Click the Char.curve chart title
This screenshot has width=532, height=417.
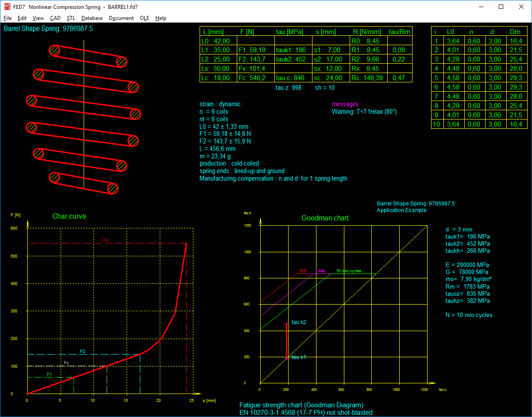coord(69,216)
